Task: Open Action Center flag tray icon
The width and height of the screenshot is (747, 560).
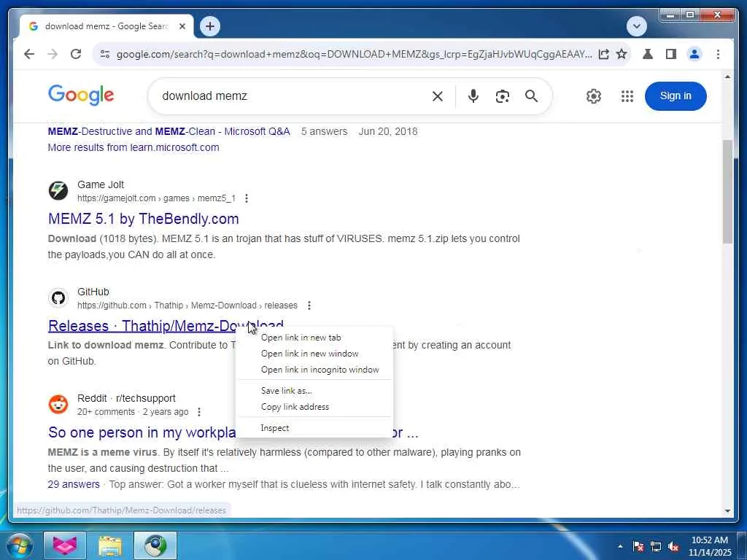Action: coord(638,546)
